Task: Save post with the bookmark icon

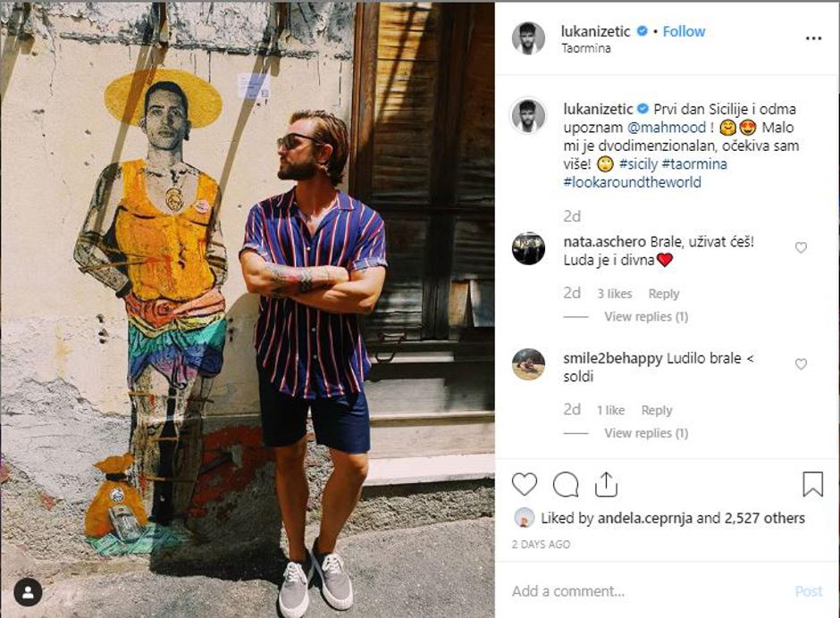Action: coord(812,484)
